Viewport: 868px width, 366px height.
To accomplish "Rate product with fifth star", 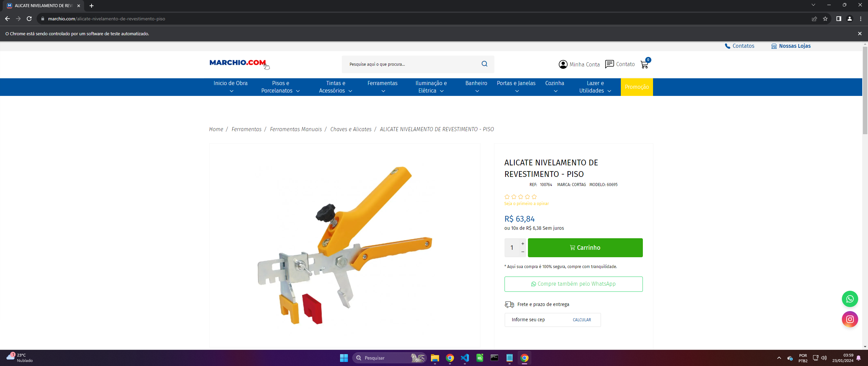I will coord(534,197).
